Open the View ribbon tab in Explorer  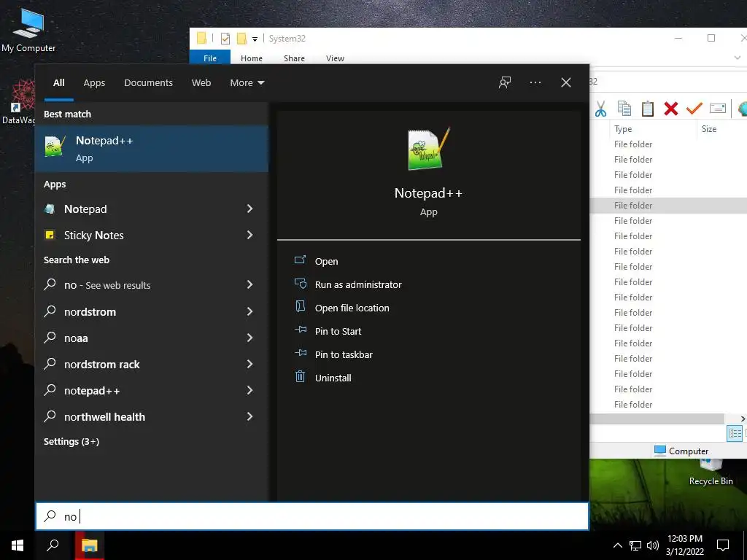(335, 58)
